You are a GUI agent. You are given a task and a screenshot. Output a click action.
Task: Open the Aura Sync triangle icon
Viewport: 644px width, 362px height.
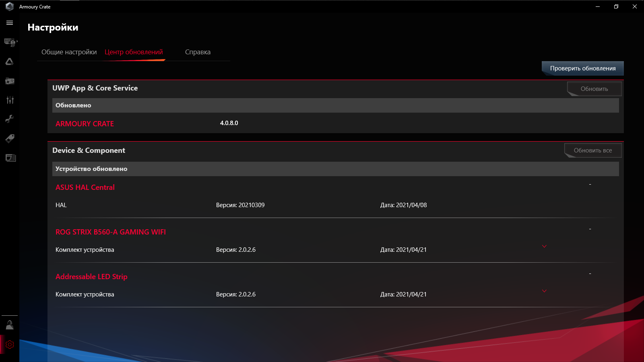point(10,62)
